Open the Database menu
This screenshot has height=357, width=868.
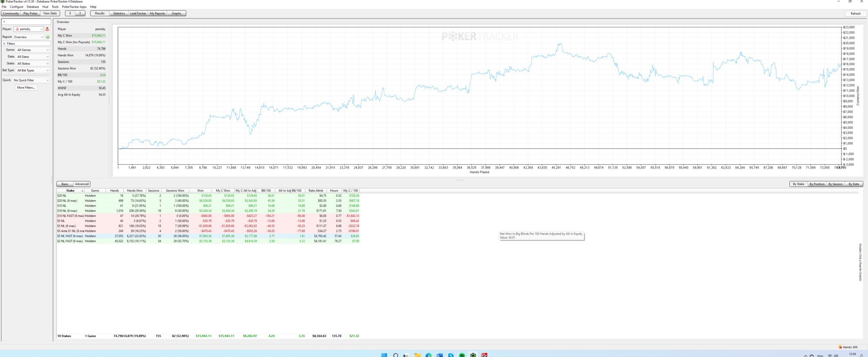[33, 7]
